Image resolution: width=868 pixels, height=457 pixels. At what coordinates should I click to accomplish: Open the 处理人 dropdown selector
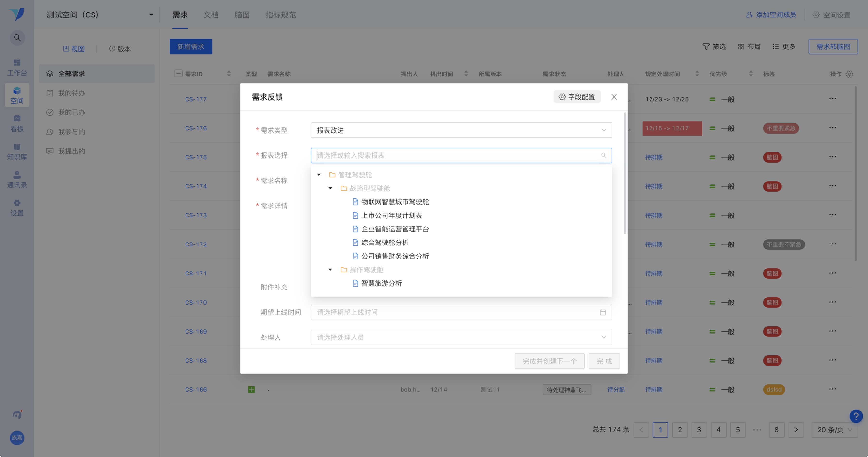pos(461,337)
